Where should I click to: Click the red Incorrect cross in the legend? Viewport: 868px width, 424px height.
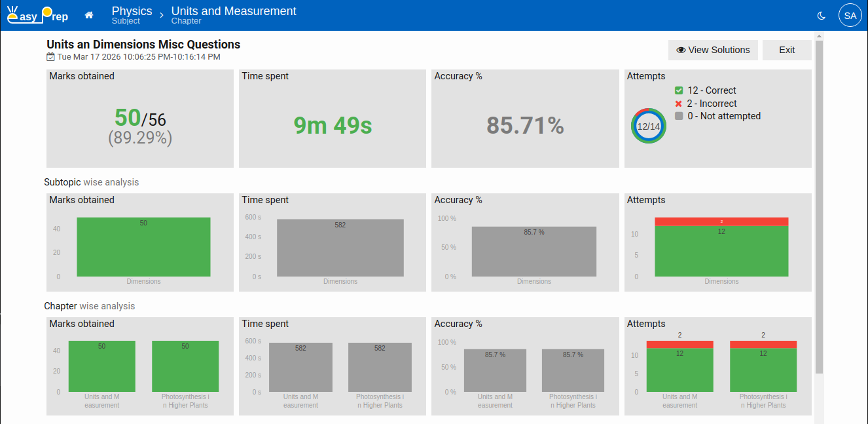pos(679,104)
